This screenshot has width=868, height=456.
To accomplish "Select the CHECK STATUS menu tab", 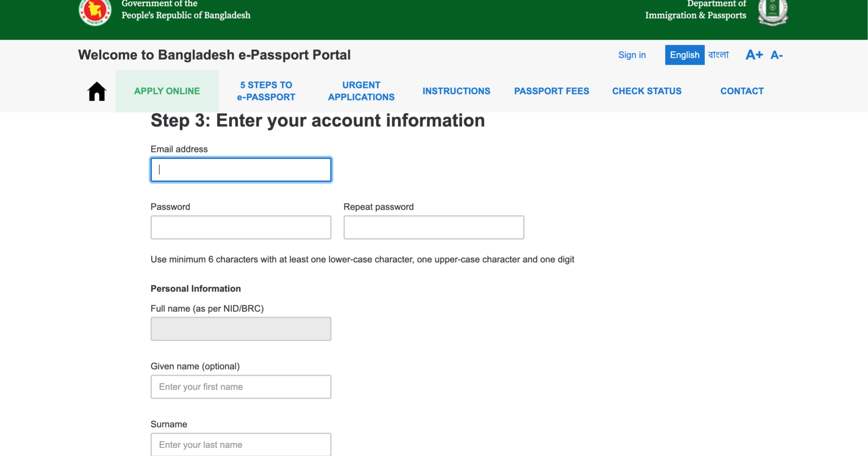I will point(647,90).
